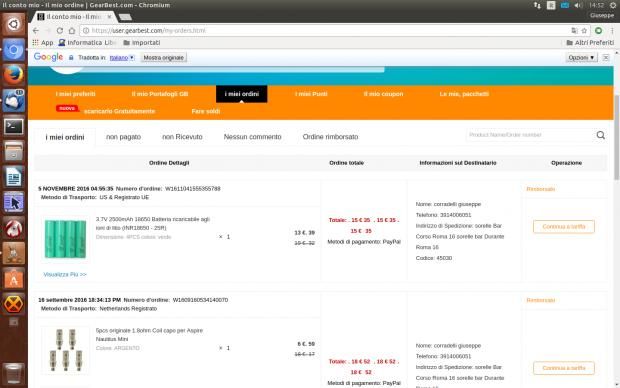The height and width of the screenshot is (388, 620).
Task: Open '5pcs originale 1.8ohm Coil' product link
Action: pos(149,335)
